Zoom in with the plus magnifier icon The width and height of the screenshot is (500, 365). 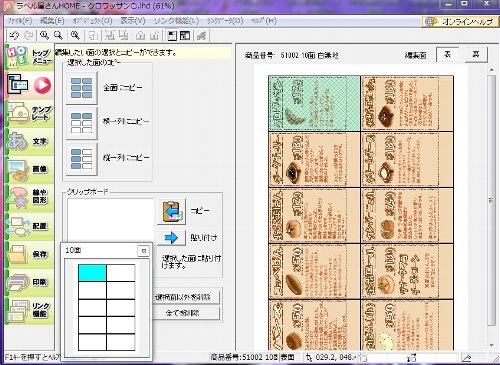pos(44,35)
